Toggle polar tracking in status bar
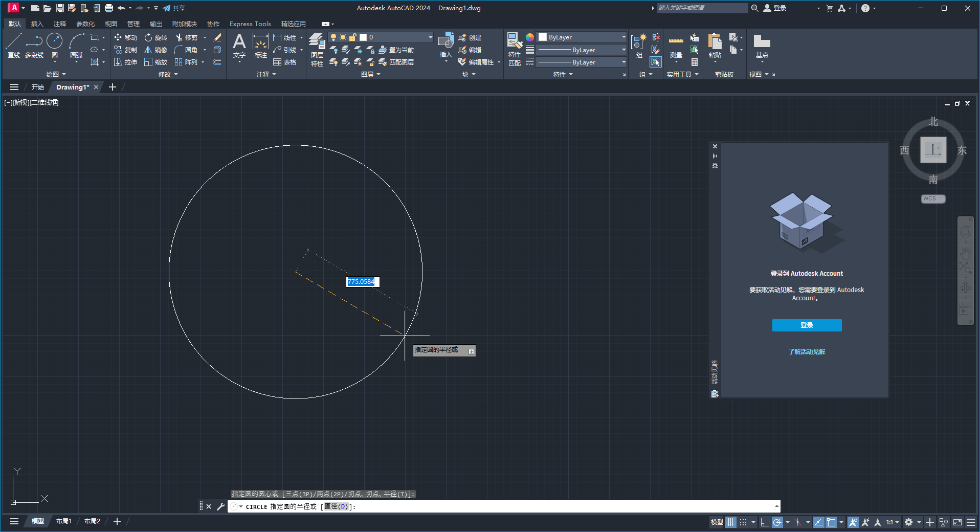The height and width of the screenshot is (532, 980). [x=777, y=522]
